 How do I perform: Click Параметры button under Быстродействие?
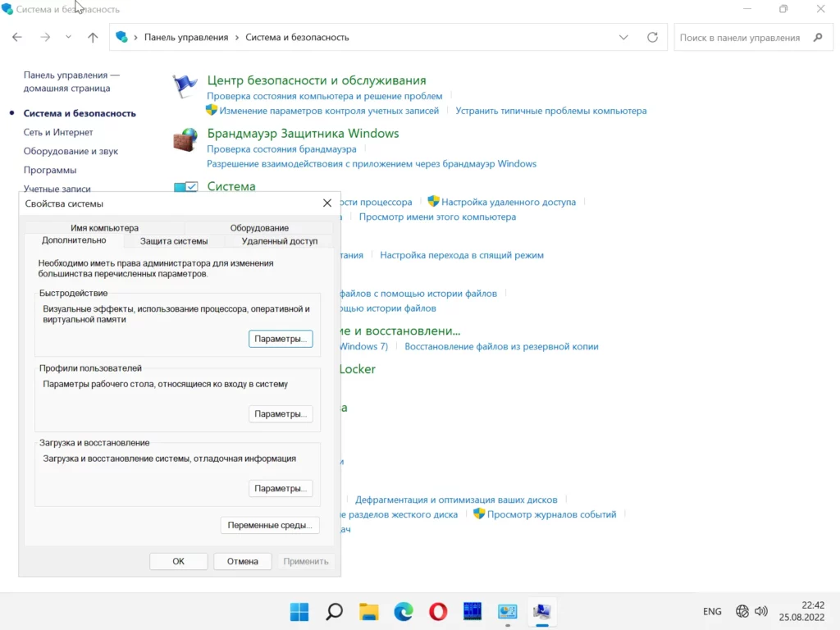(x=281, y=339)
